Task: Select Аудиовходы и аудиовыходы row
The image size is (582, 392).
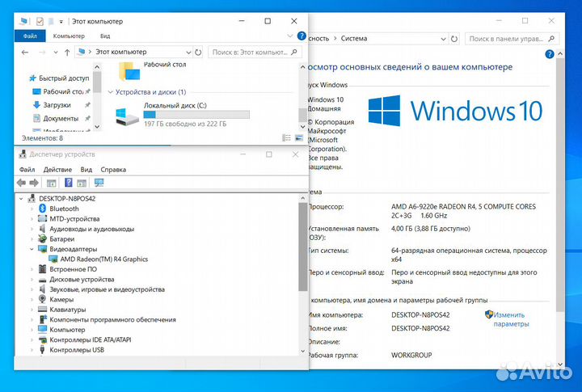Action: tap(91, 229)
